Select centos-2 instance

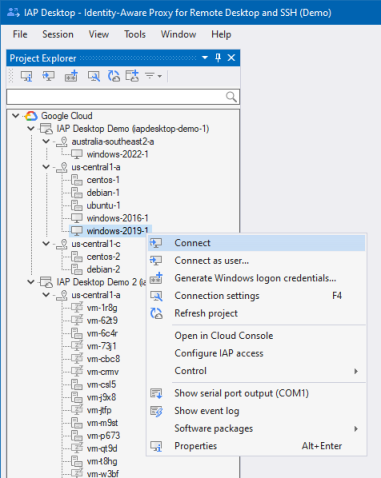(x=103, y=257)
